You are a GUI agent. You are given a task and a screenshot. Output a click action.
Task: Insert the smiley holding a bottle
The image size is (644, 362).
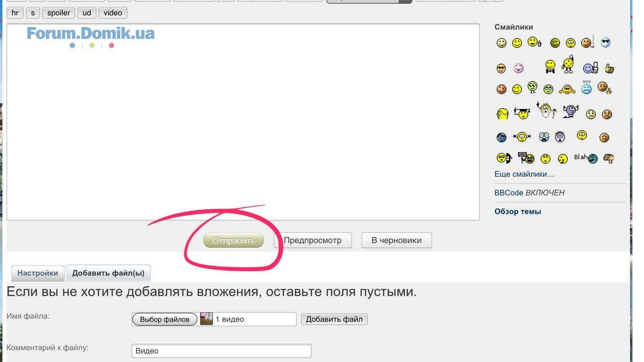pyautogui.click(x=534, y=42)
